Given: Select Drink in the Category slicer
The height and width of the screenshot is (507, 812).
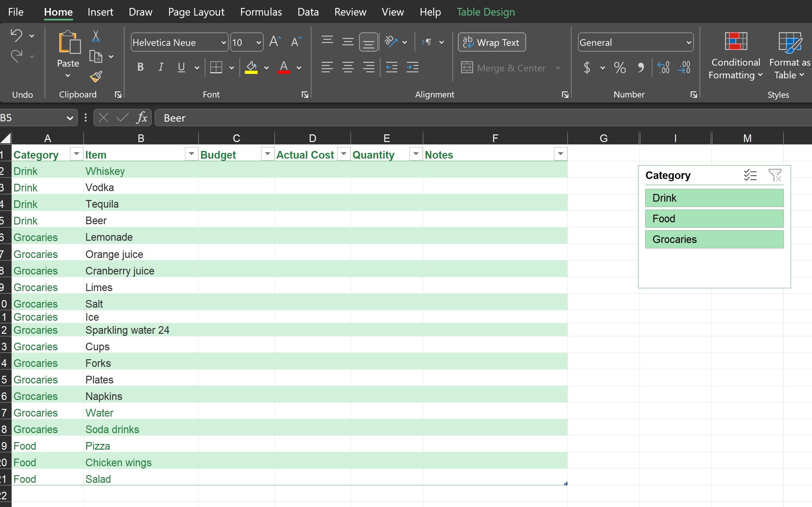Looking at the screenshot, I should point(714,198).
